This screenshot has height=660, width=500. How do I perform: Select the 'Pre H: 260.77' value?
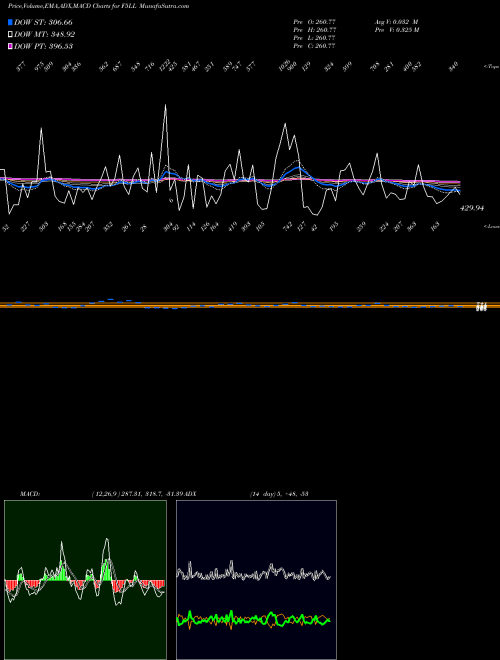[314, 30]
